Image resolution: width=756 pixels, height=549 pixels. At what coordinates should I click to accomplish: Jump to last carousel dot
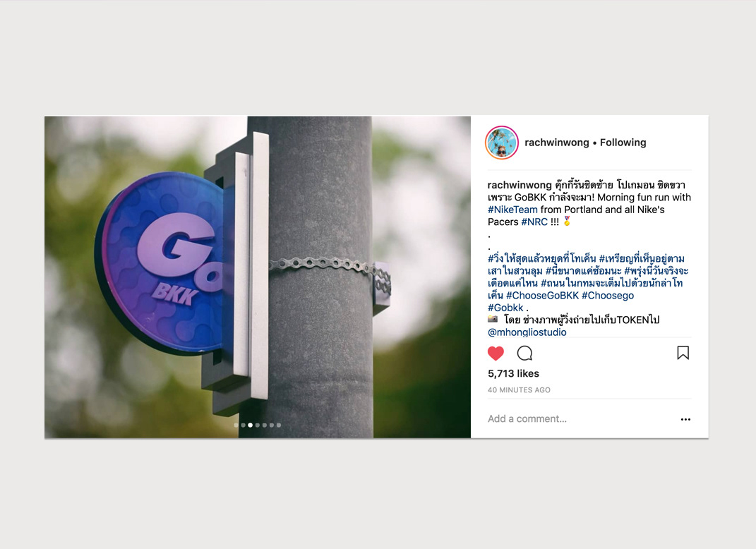pyautogui.click(x=279, y=425)
